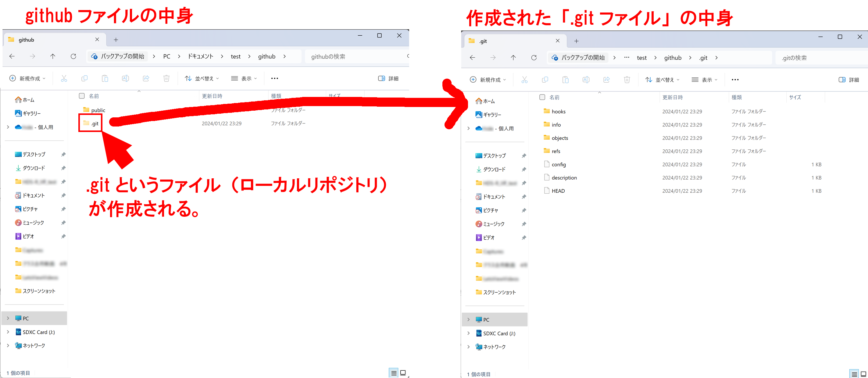Go up one folder level in the .git window
868x378 pixels.
(513, 57)
